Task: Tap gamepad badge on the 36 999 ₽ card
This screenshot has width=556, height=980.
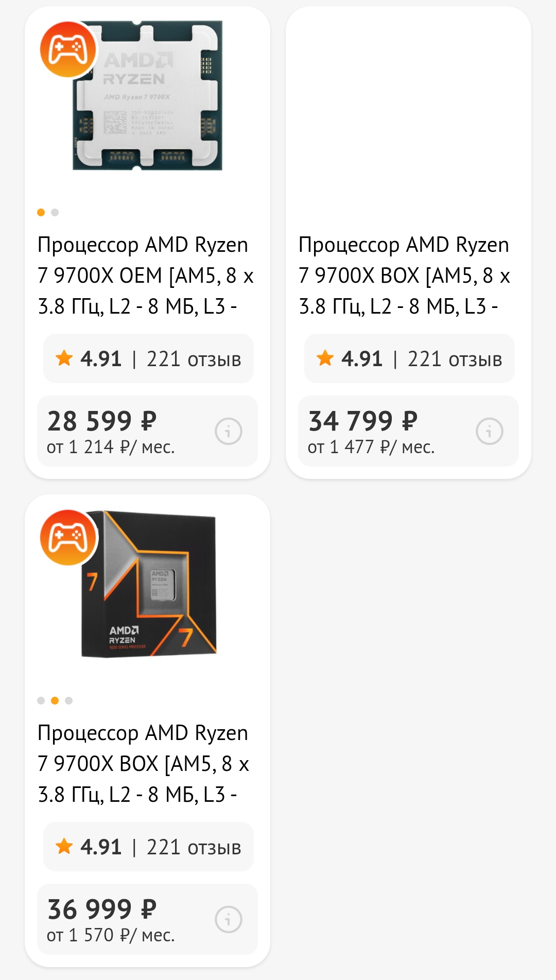Action: click(x=68, y=538)
